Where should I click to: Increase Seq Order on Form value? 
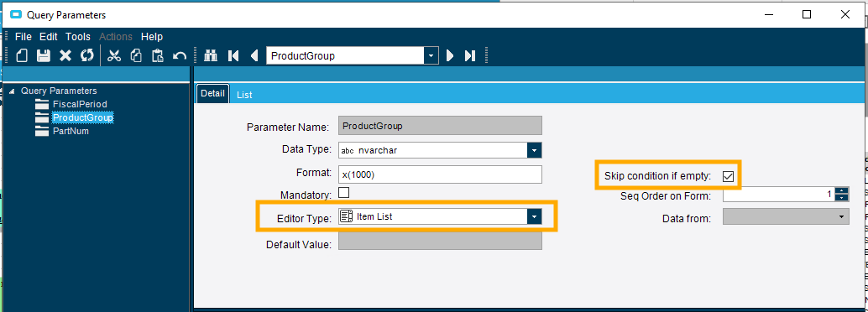click(842, 191)
